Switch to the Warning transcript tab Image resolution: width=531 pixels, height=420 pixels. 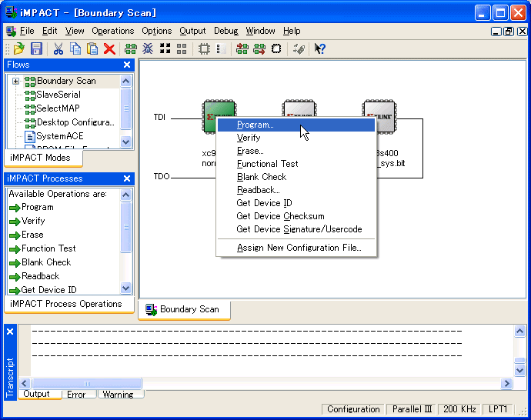pos(118,395)
